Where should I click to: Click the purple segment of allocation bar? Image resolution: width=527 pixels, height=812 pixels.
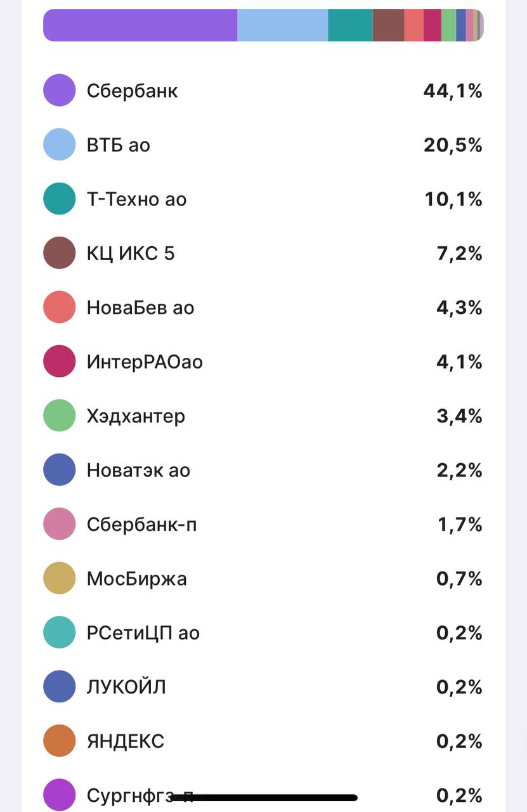[x=140, y=25]
